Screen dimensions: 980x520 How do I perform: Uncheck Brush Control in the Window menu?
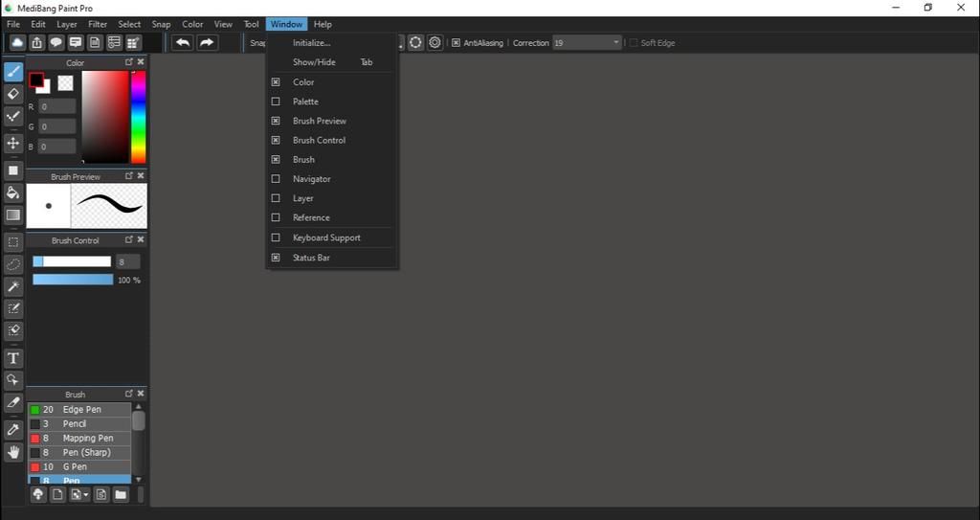click(276, 140)
